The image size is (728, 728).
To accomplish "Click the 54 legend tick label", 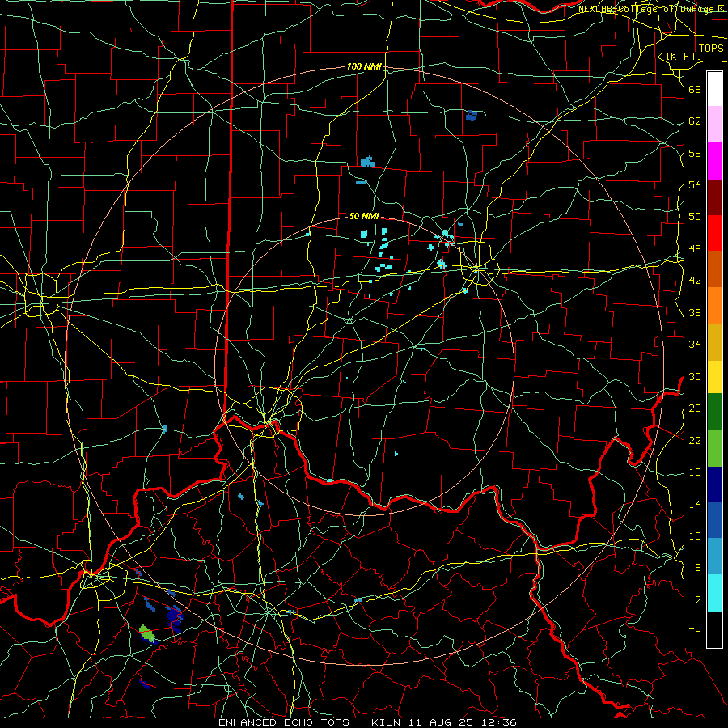I will [695, 184].
